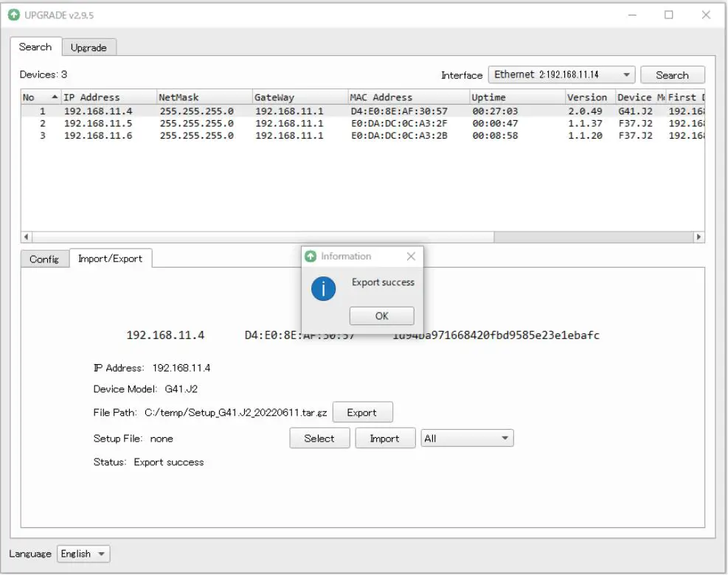
Task: Click MAC address E0:DA:DC:0C:A3:2F cell
Action: (399, 123)
